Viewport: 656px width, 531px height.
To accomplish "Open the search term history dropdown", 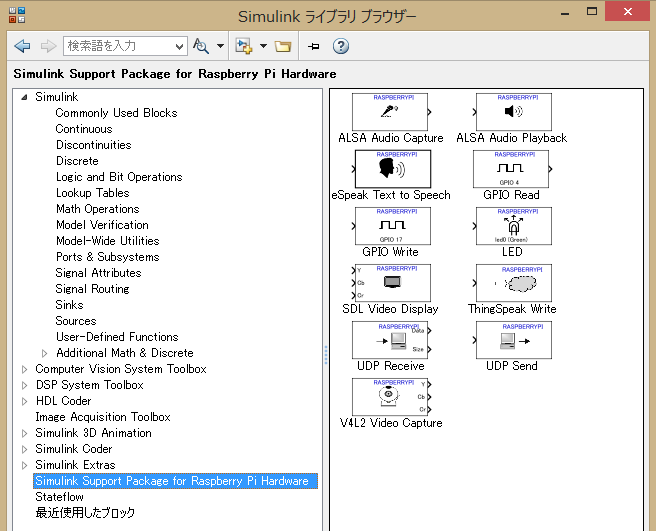I will [x=179, y=46].
